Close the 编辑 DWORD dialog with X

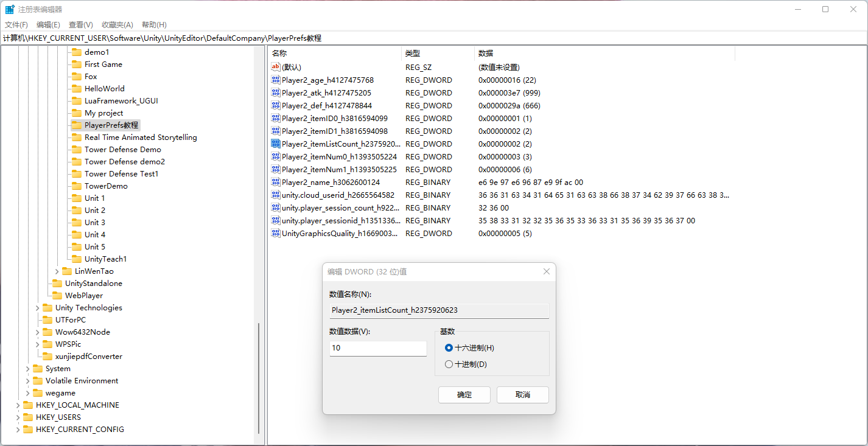click(x=546, y=272)
